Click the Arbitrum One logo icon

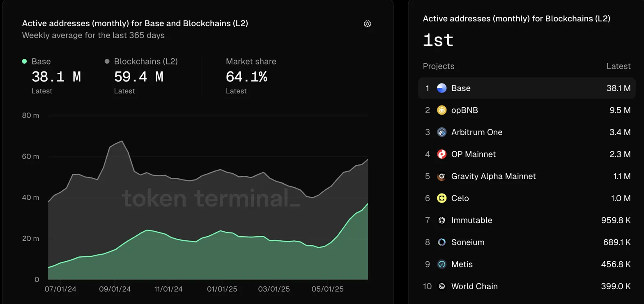coord(442,132)
